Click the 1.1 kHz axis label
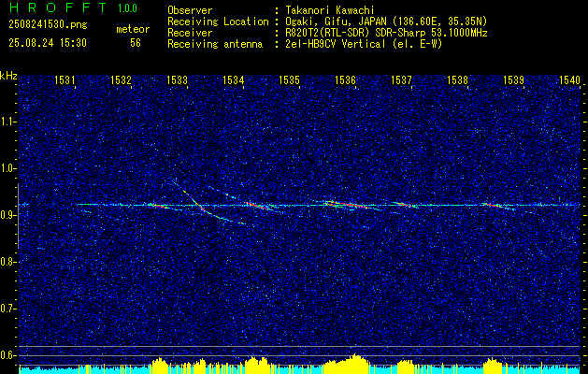The width and height of the screenshot is (588, 374). pos(7,122)
